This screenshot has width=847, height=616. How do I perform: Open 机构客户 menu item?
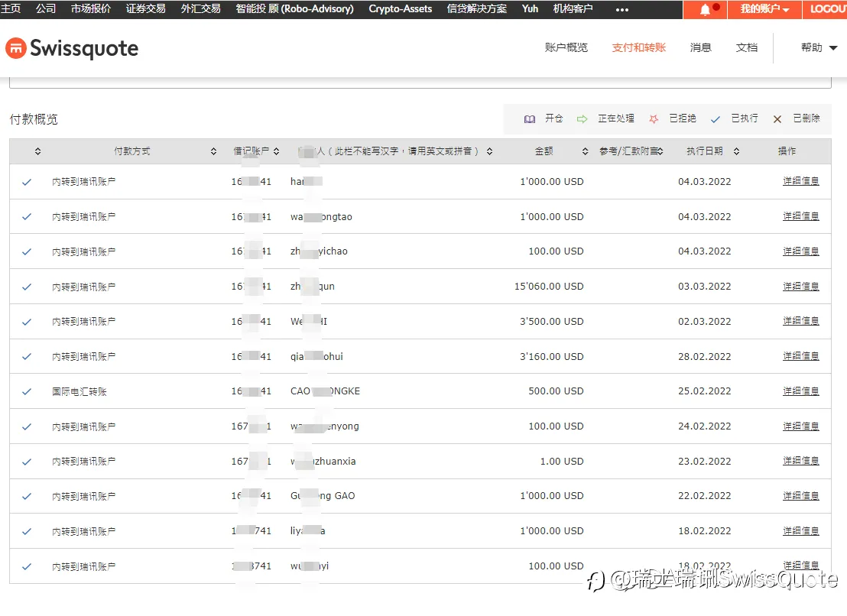pos(573,8)
